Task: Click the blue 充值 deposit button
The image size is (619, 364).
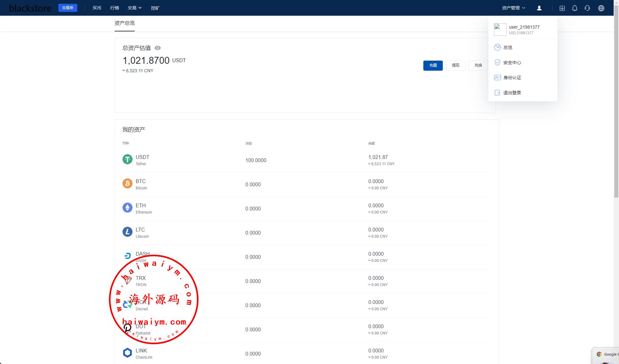Action: pyautogui.click(x=433, y=65)
